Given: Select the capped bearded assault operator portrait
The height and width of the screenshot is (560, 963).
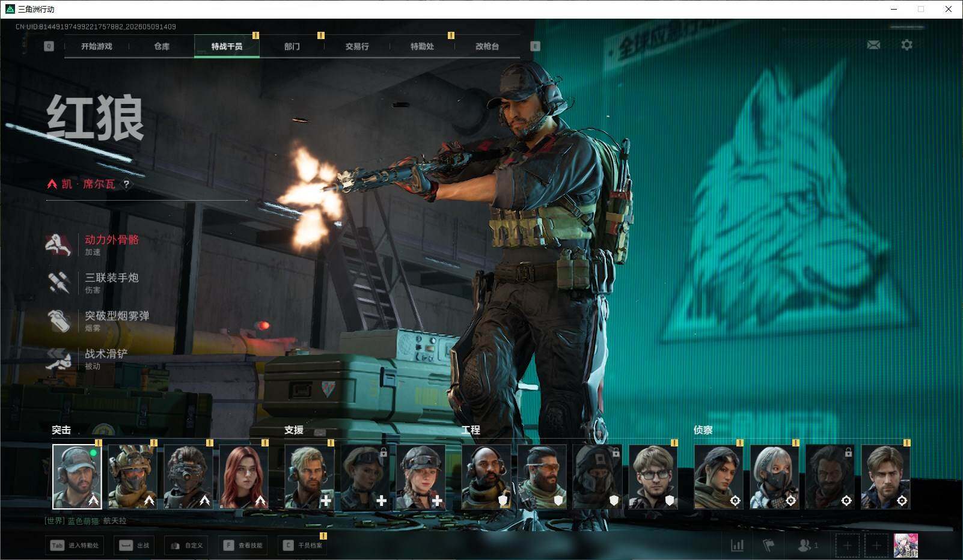Looking at the screenshot, I should tap(77, 476).
